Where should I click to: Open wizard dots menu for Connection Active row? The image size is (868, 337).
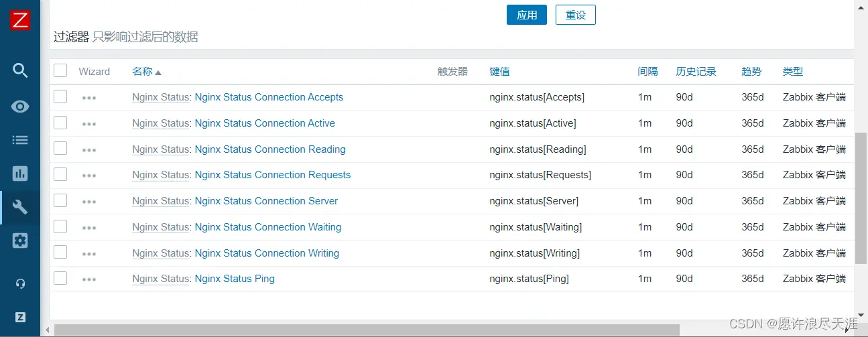pos(89,124)
